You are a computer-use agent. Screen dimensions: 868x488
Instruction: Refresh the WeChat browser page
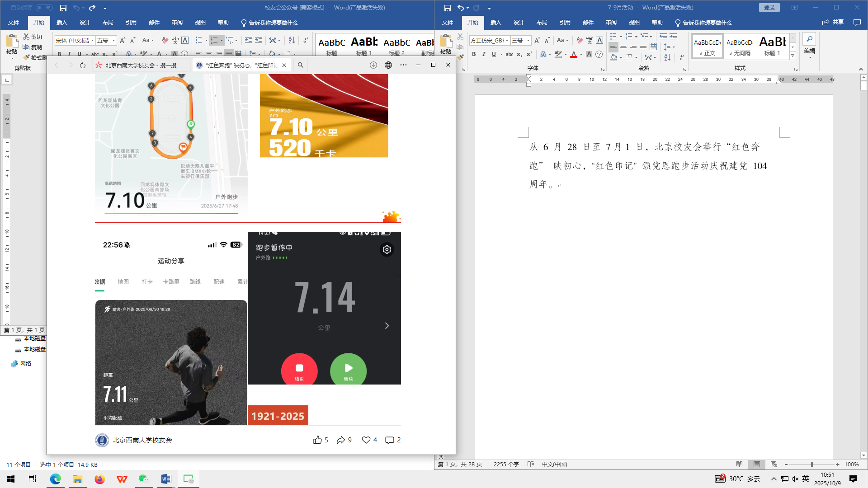click(x=82, y=66)
